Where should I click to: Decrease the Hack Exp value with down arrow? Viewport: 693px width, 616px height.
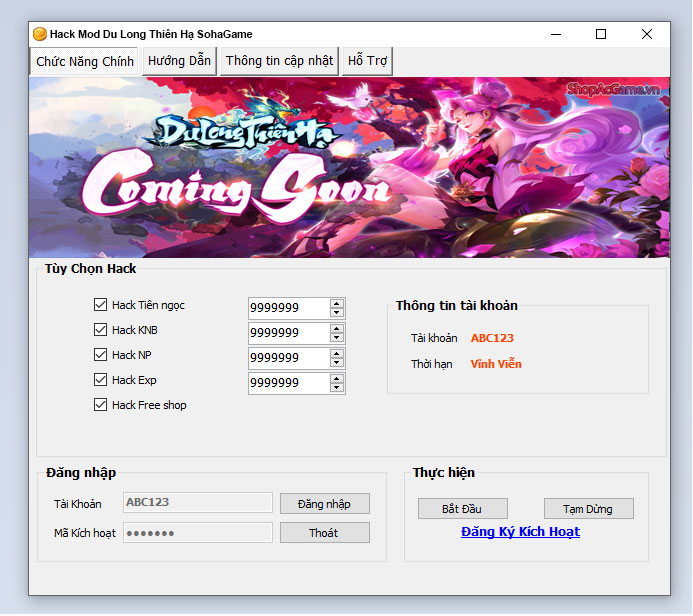tap(337, 388)
